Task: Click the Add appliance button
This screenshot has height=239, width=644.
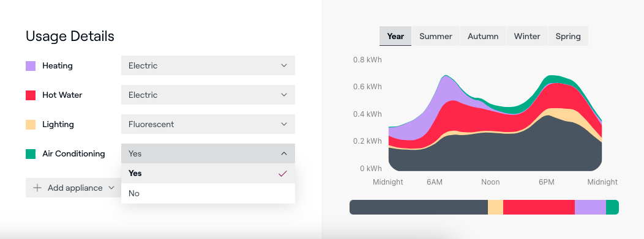Action: tap(73, 188)
